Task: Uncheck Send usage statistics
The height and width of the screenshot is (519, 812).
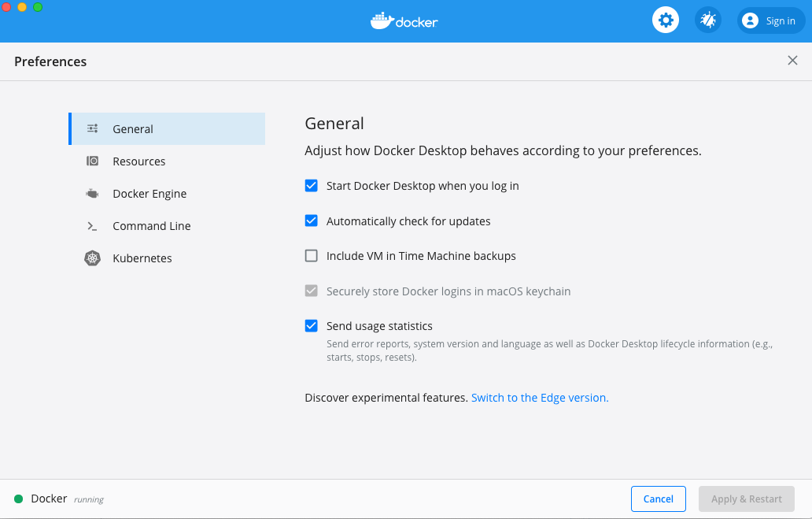Action: click(x=311, y=325)
